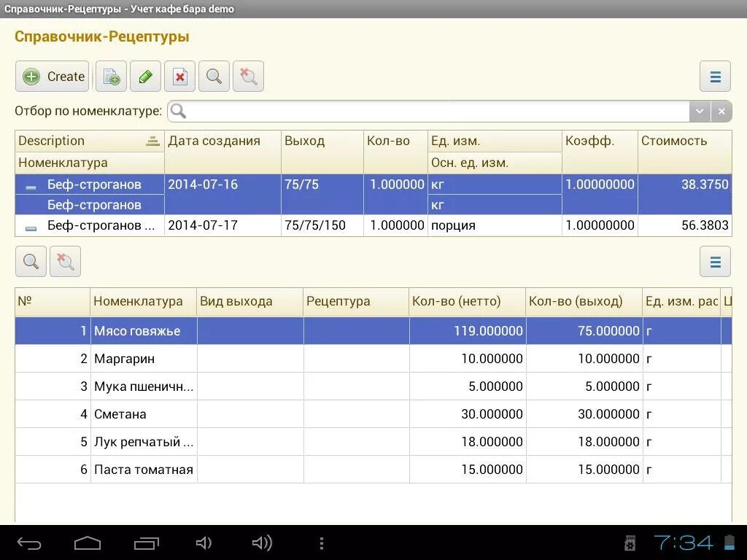Click the Стоимость column header
747x560 pixels.
coord(684,152)
